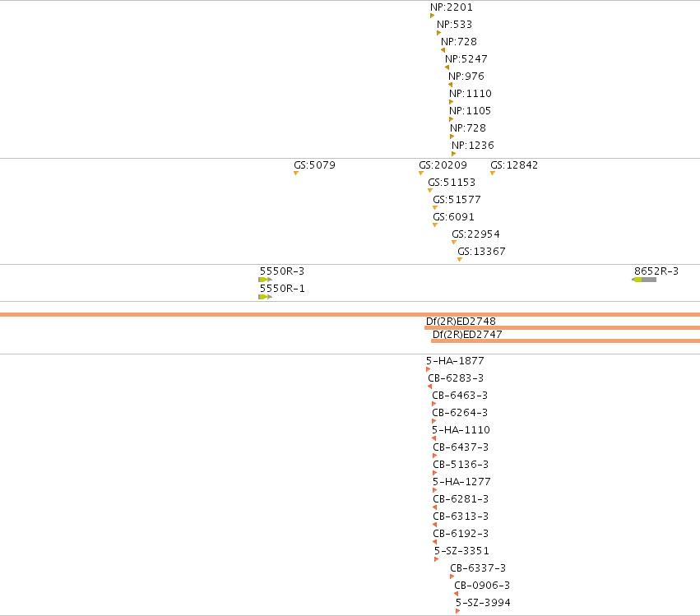
Task: Click the NP:5247 label
Action: pyautogui.click(x=466, y=59)
